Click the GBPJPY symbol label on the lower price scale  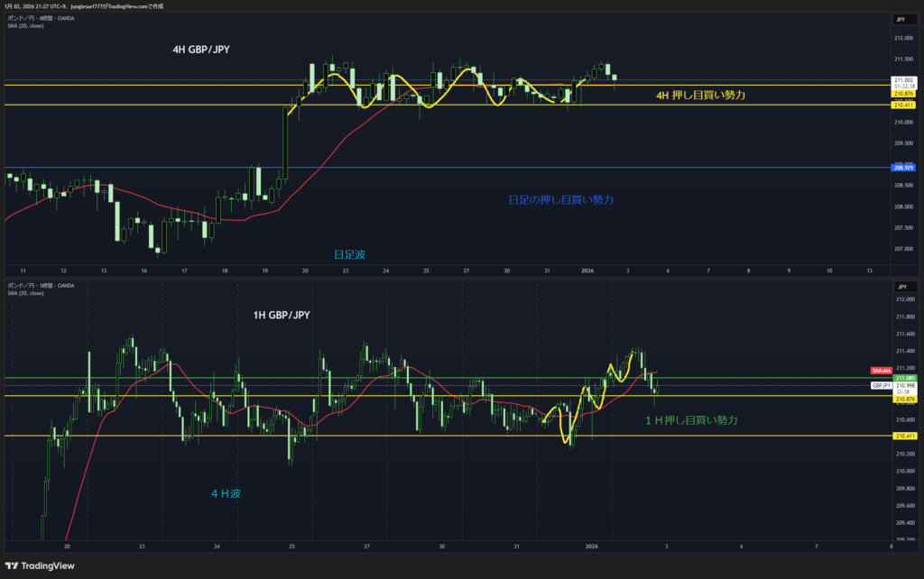(x=881, y=385)
